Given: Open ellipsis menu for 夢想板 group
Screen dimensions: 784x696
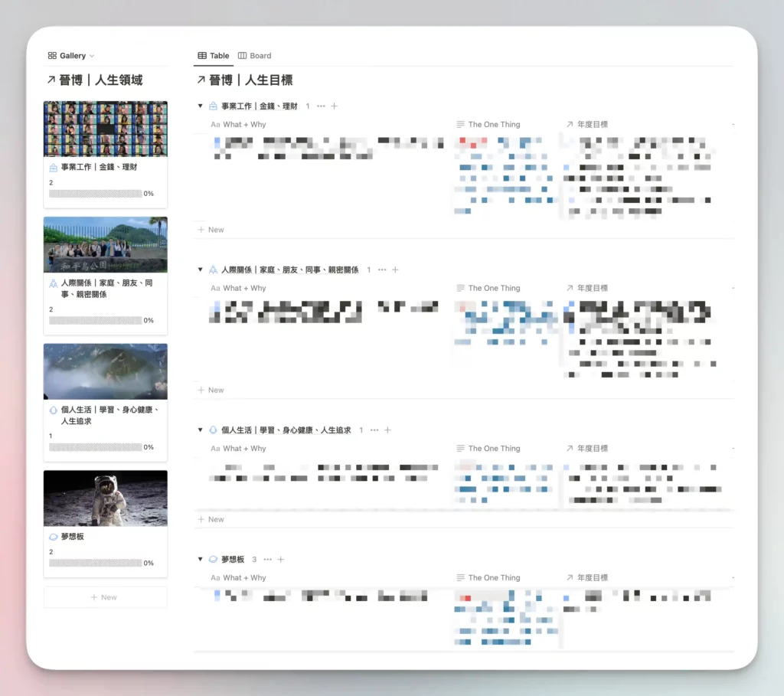Looking at the screenshot, I should point(267,559).
